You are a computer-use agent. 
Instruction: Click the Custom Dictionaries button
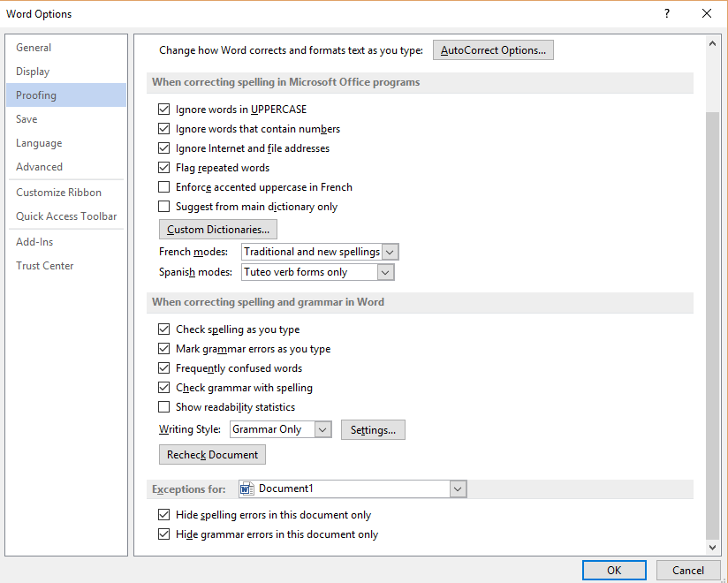click(x=217, y=229)
